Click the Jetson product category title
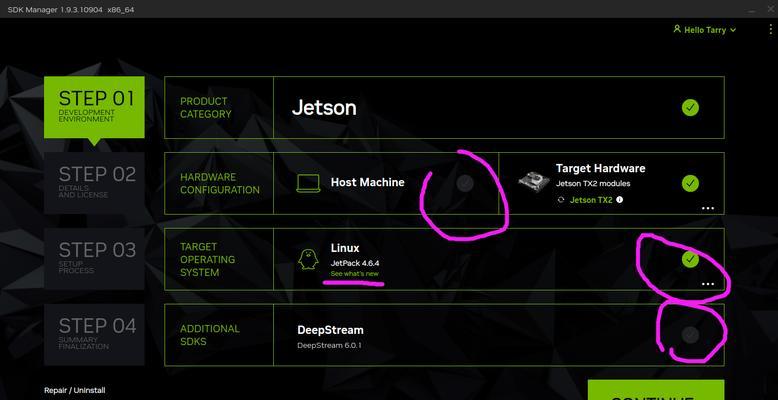Image resolution: width=778 pixels, height=400 pixels. (x=324, y=108)
